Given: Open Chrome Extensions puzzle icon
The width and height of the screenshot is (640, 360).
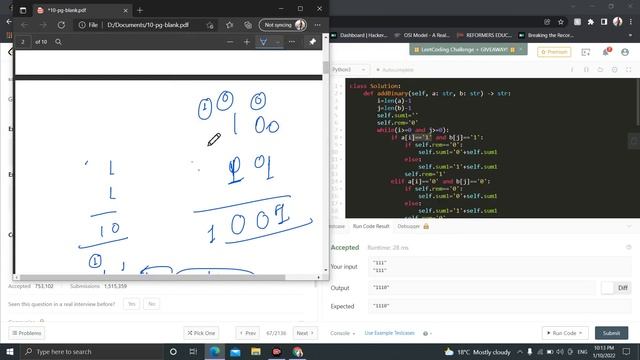Looking at the screenshot, I should pyautogui.click(x=591, y=22).
